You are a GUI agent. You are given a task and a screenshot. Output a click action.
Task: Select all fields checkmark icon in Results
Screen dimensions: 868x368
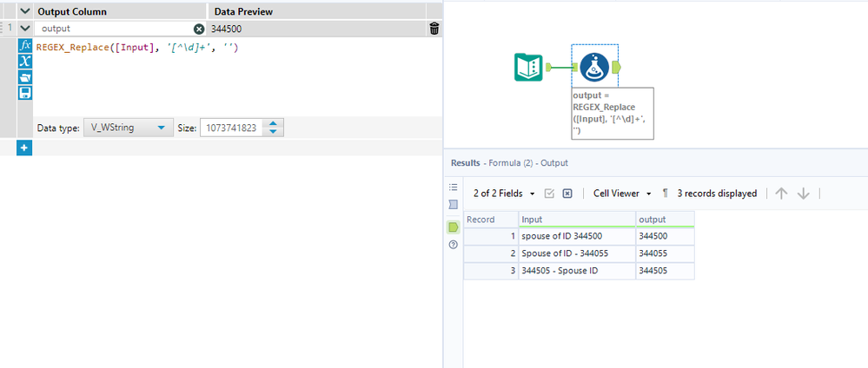(550, 194)
